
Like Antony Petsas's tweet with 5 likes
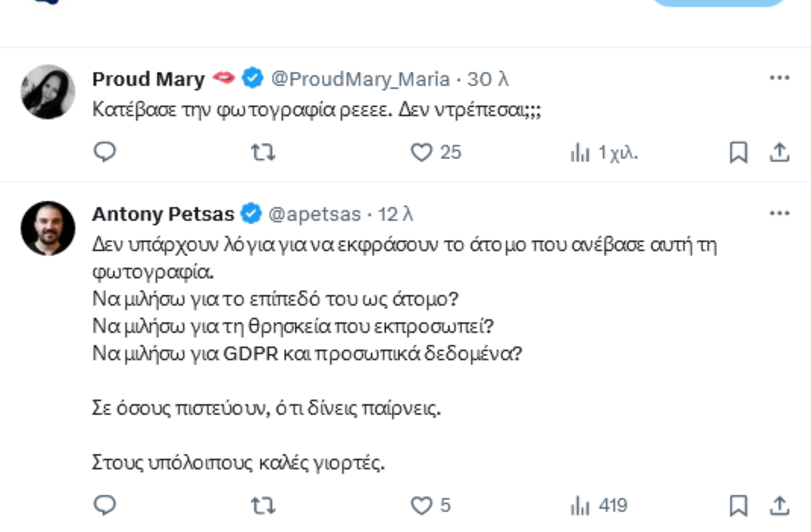click(x=421, y=505)
